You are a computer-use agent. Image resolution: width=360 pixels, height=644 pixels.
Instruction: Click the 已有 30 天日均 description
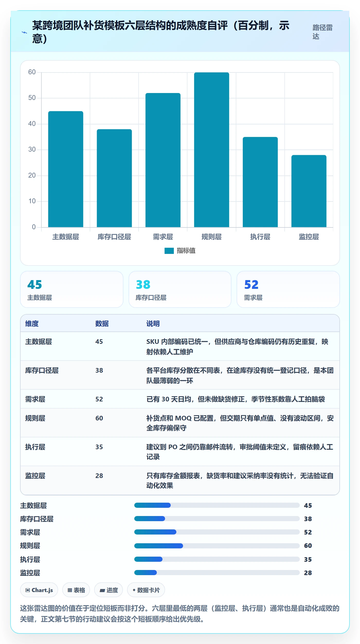pos(236,399)
